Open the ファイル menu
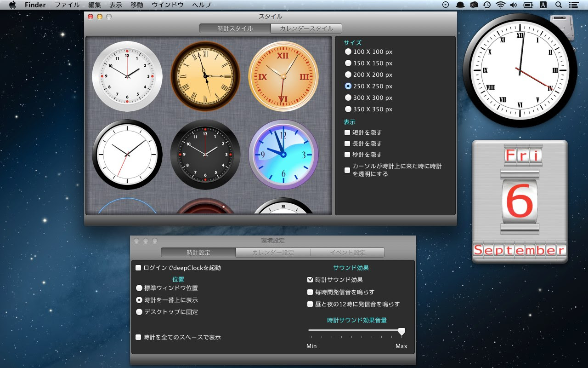Image resolution: width=588 pixels, height=368 pixels. pos(67,5)
